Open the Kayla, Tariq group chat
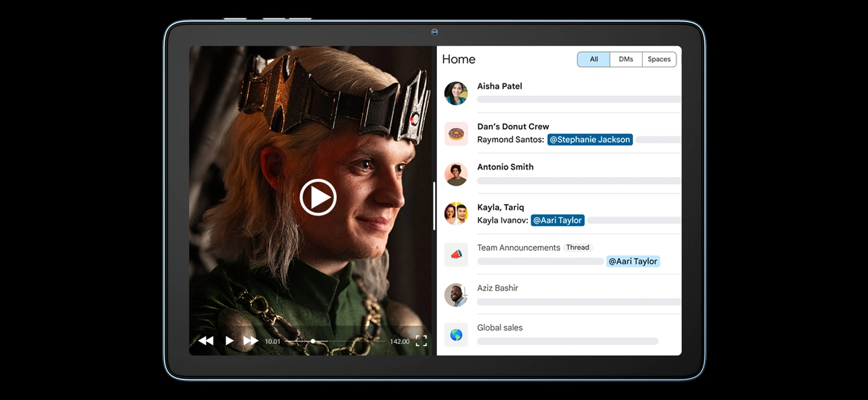This screenshot has width=868, height=400. pyautogui.click(x=559, y=214)
